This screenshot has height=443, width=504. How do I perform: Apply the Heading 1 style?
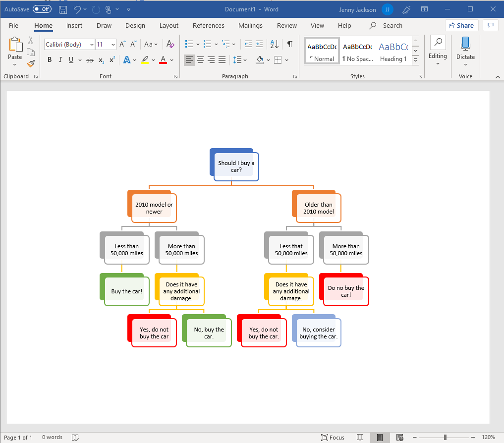point(393,51)
